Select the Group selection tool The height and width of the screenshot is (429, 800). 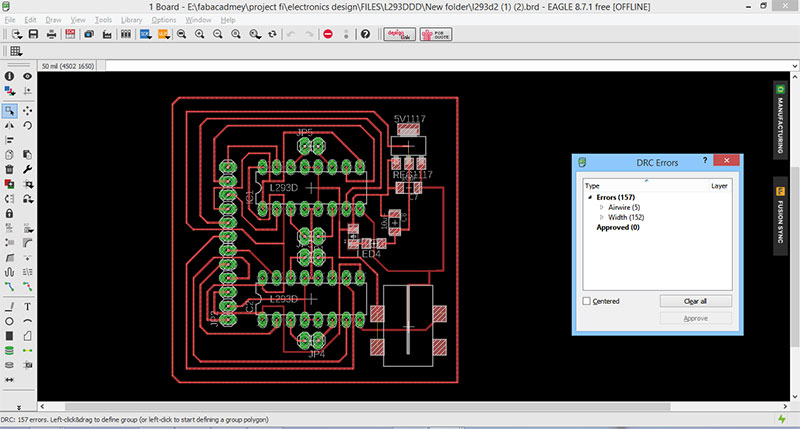[9, 110]
